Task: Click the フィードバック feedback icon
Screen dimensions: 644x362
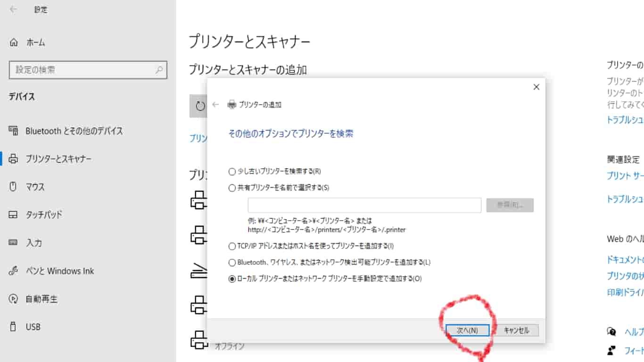Action: pos(611,350)
